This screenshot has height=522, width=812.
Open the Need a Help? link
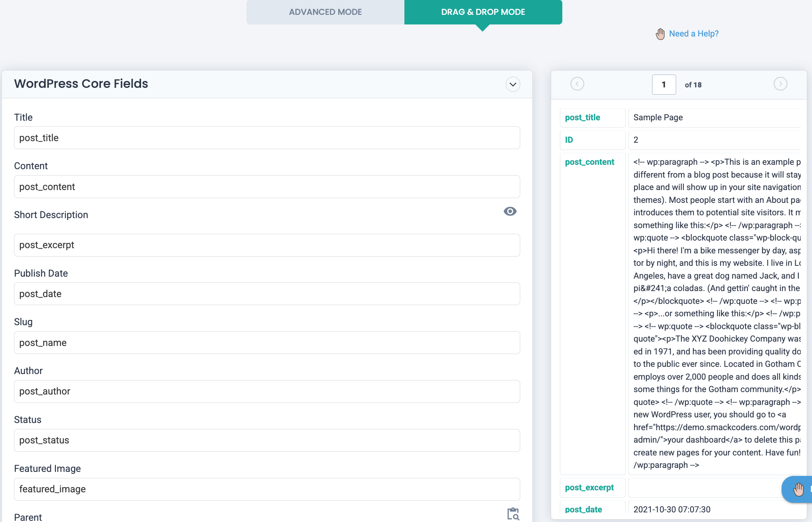694,34
